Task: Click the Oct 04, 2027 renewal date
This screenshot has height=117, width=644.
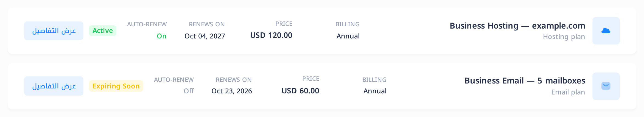Action: tap(205, 36)
